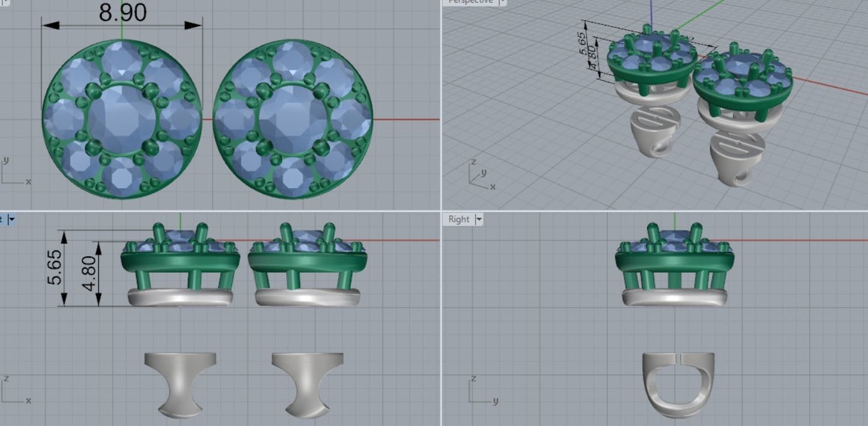The image size is (868, 426).
Task: Select center gemstone of left earring, top view
Action: [x=122, y=117]
